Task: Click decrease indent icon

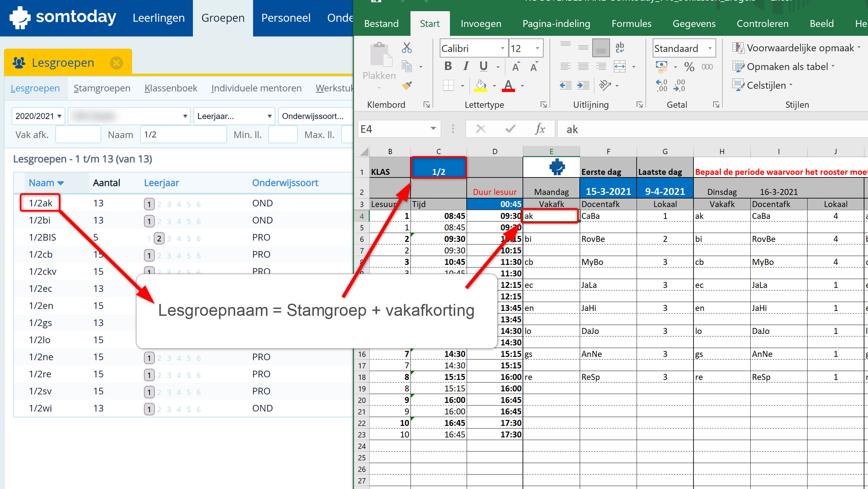Action: pyautogui.click(x=565, y=85)
